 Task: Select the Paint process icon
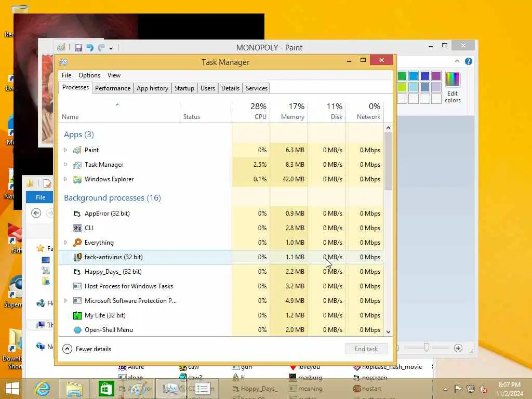tap(77, 150)
